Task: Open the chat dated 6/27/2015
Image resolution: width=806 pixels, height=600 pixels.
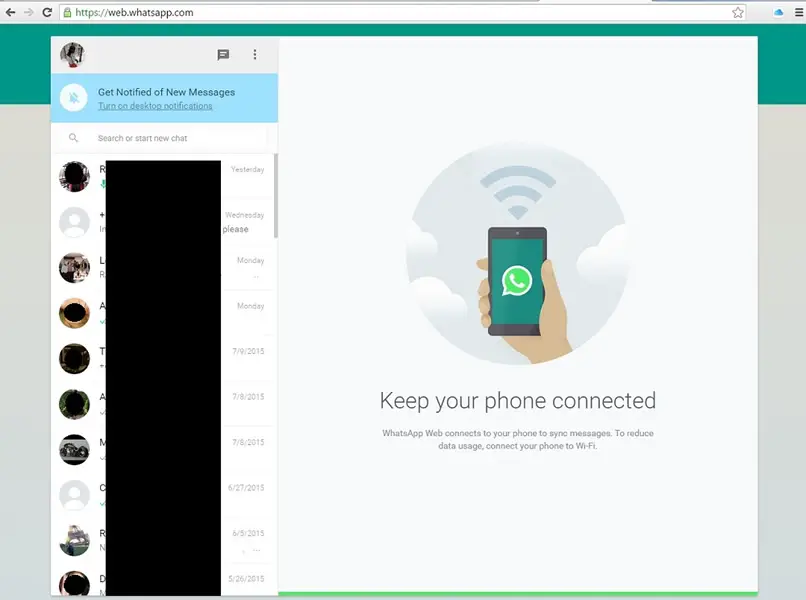Action: click(x=164, y=495)
